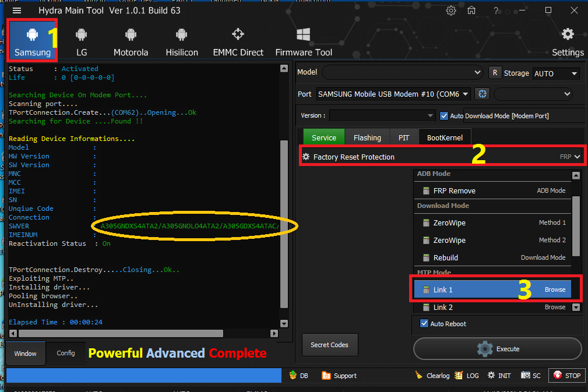
Task: Open the DB button
Action: [299, 376]
